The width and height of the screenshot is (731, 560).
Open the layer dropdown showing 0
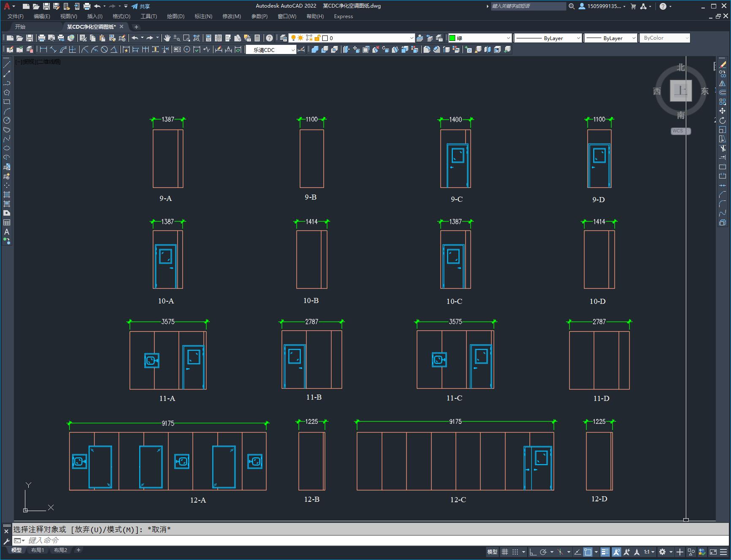pos(367,38)
